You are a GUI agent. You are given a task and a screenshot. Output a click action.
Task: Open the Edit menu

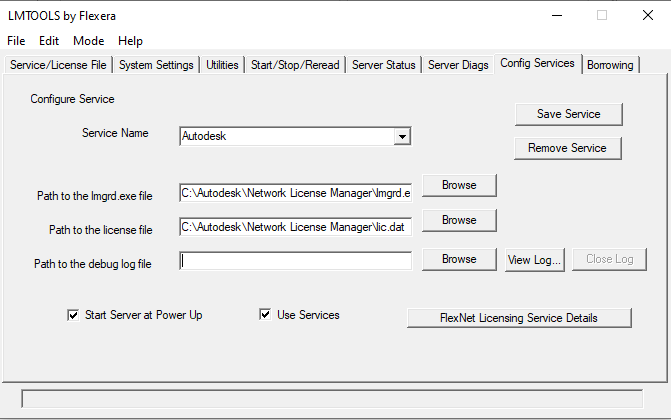tap(49, 41)
